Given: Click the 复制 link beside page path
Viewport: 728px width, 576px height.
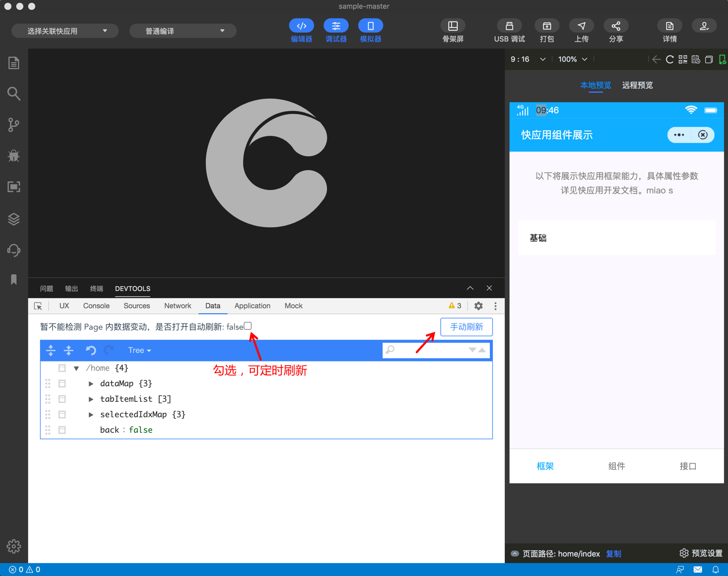Looking at the screenshot, I should [613, 553].
